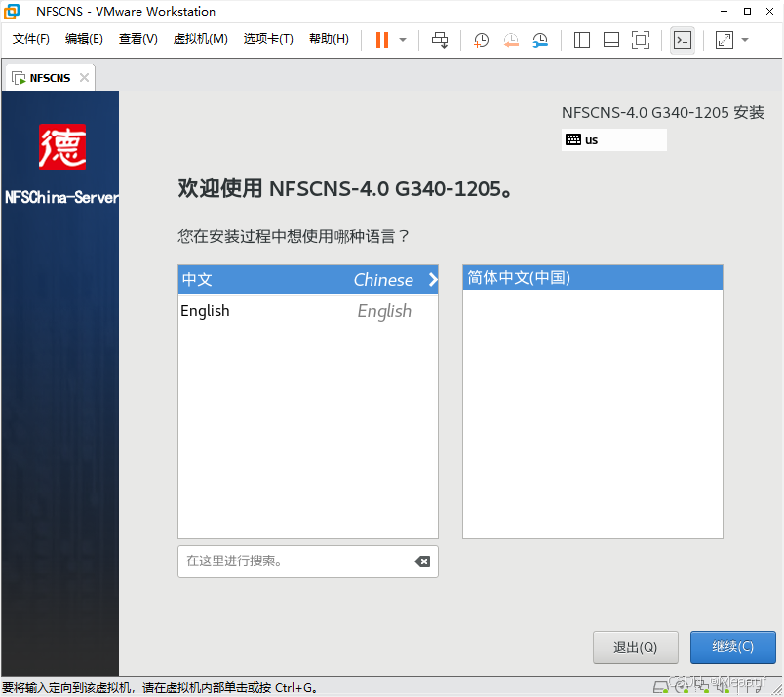Click the 退出(Q) button
The image size is (784, 697).
pos(636,647)
